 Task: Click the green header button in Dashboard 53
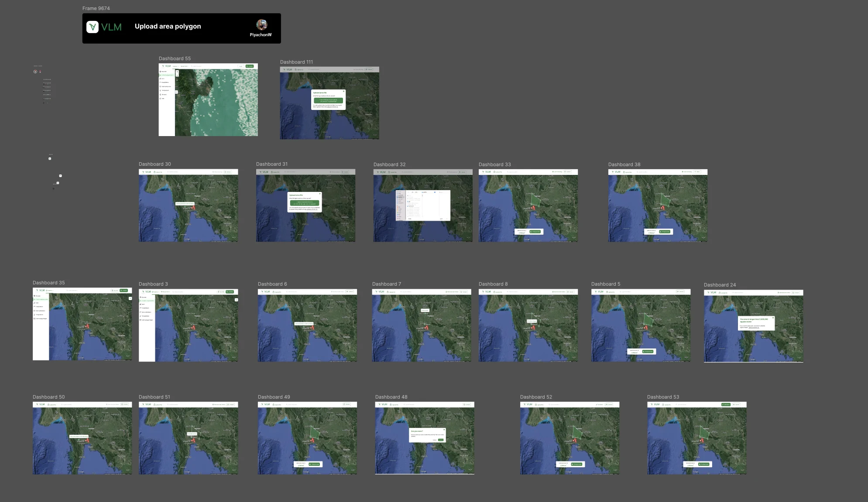tap(726, 405)
